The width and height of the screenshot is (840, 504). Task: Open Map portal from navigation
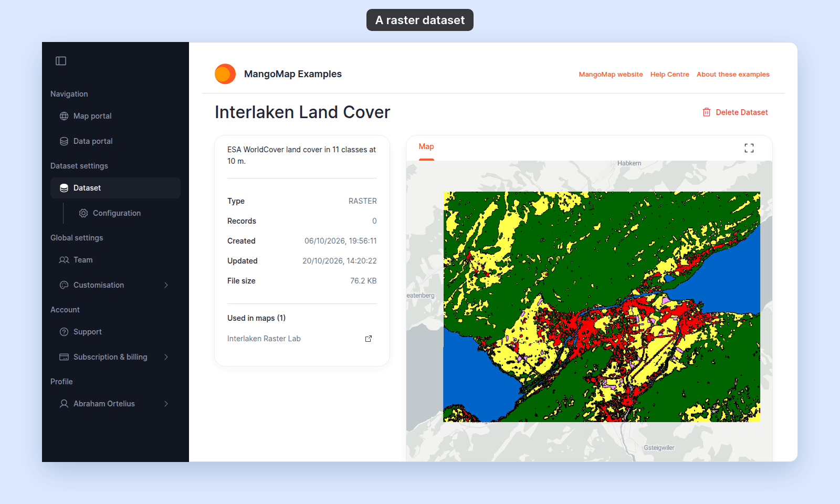[x=115, y=116]
